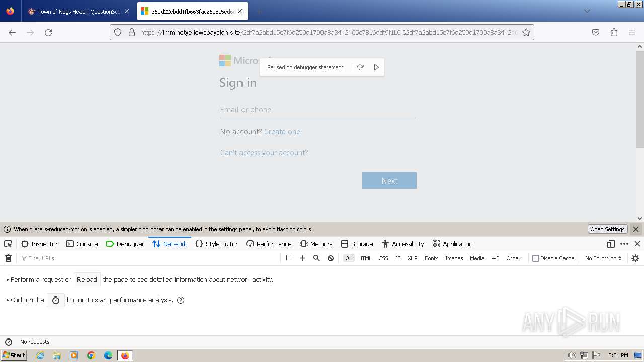Image resolution: width=644 pixels, height=362 pixels.
Task: Step over in the paused debugger overlay
Action: [x=360, y=67]
